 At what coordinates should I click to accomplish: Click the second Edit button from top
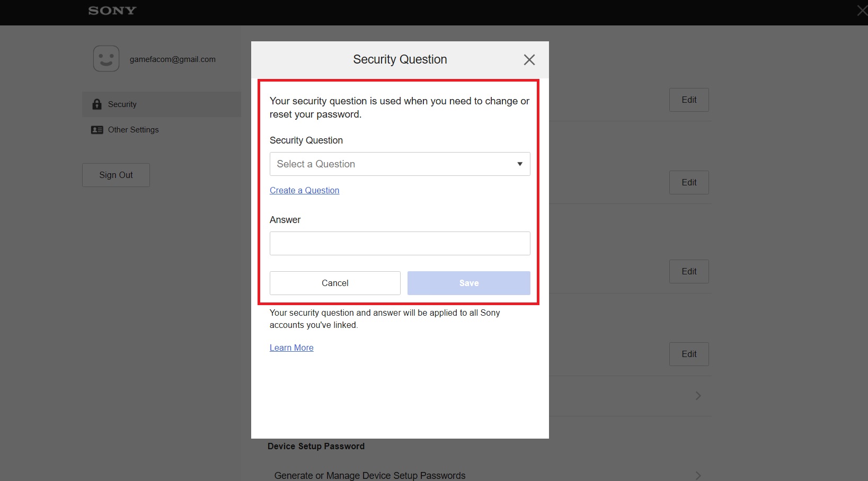pyautogui.click(x=689, y=183)
